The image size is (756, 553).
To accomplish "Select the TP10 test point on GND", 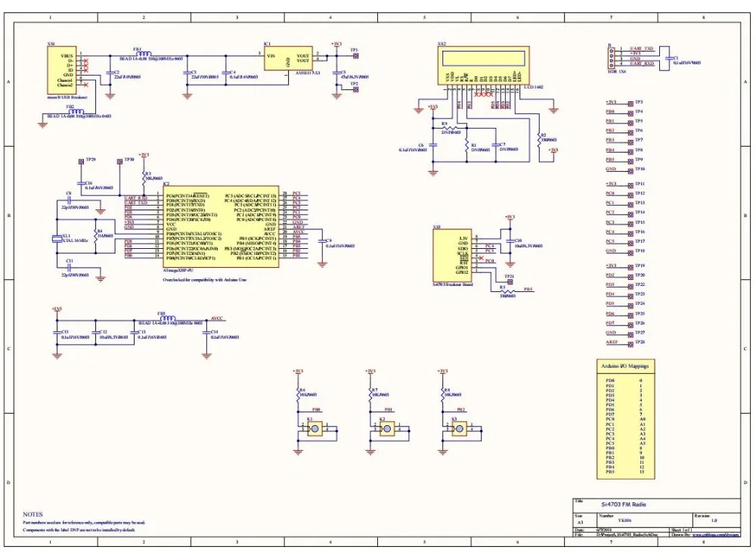I will 631,171.
